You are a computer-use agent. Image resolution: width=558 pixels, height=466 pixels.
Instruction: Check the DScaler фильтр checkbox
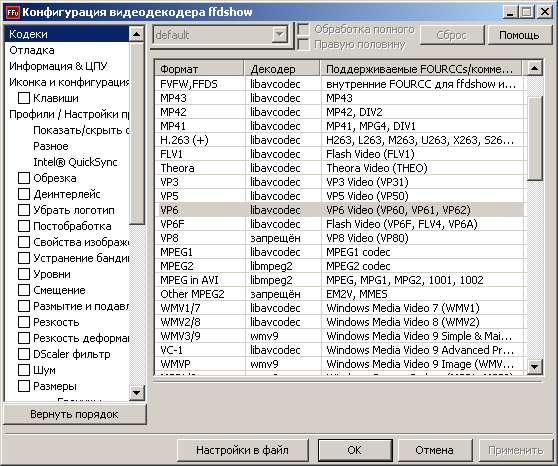[24, 354]
